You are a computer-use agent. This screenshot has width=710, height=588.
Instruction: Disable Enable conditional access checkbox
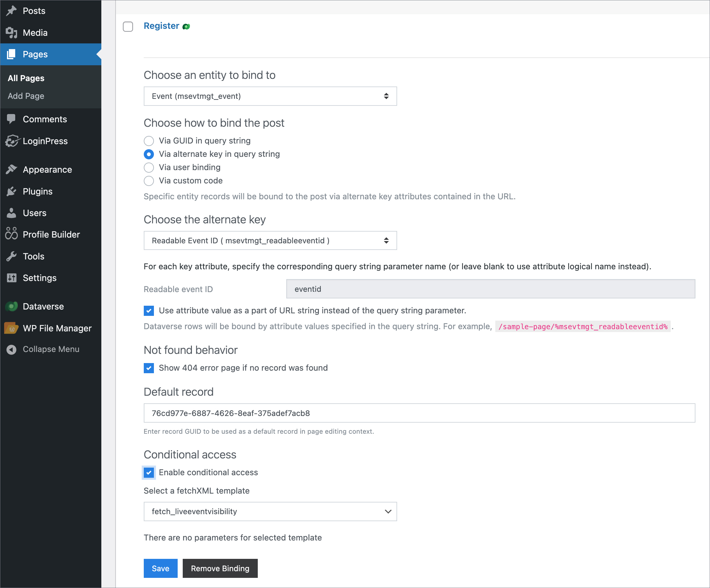[x=149, y=473]
